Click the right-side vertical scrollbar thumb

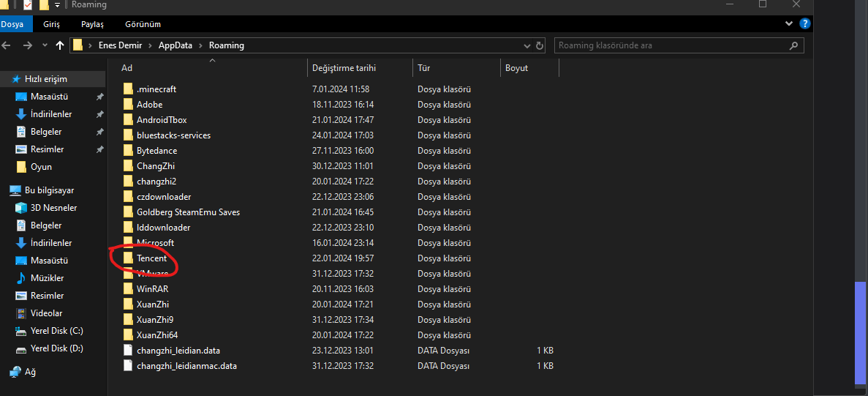[x=860, y=332]
